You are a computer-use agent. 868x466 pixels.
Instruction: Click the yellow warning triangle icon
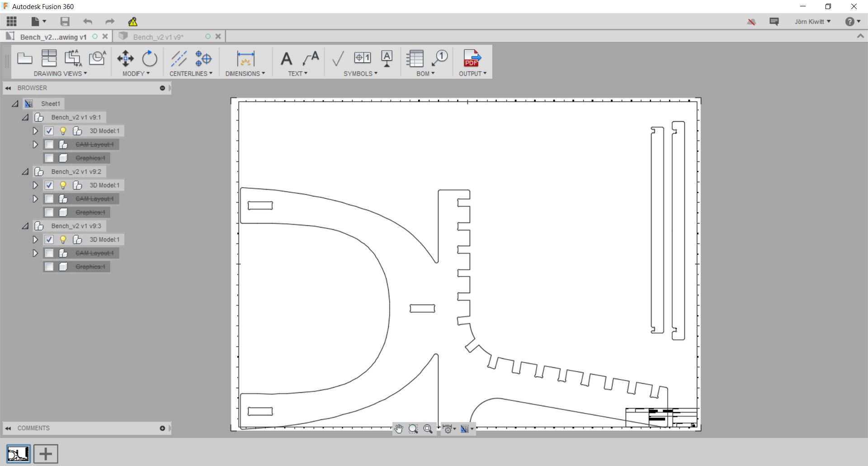coord(132,21)
